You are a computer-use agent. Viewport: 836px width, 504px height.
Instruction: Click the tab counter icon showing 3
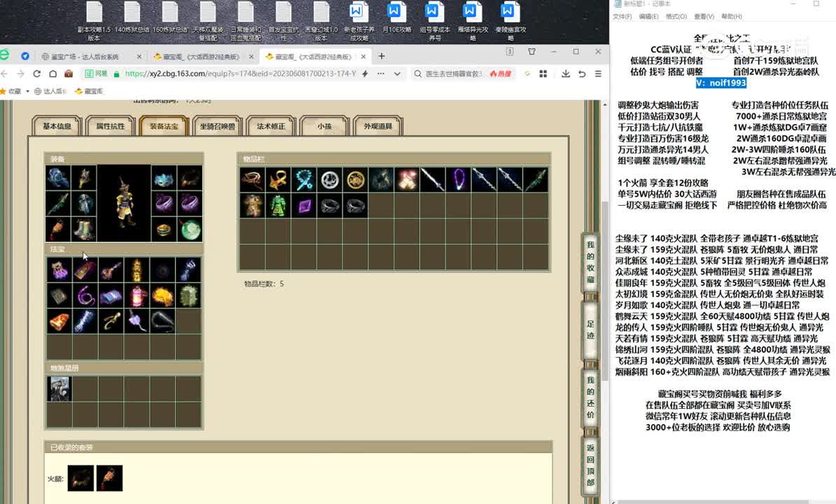click(x=510, y=52)
